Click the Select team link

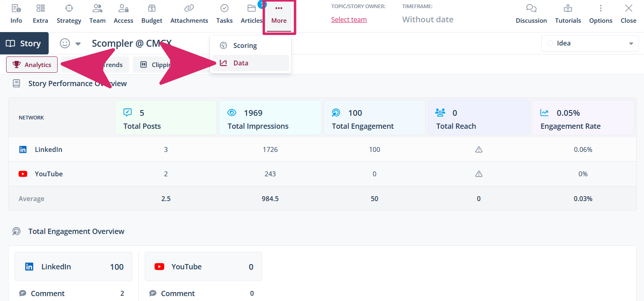349,19
